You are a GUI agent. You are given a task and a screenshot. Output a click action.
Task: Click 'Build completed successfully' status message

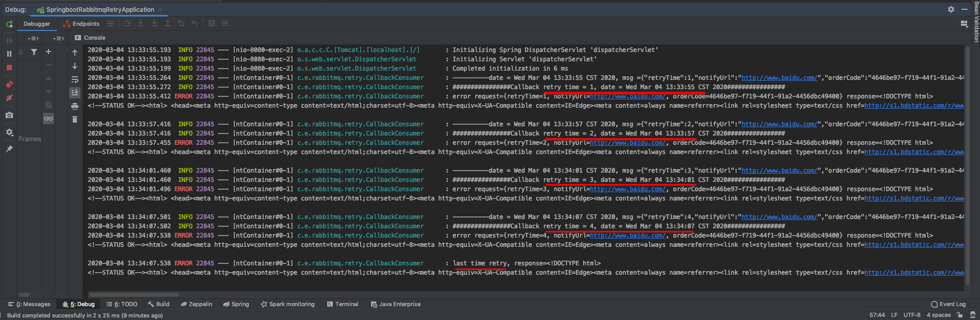pos(85,315)
